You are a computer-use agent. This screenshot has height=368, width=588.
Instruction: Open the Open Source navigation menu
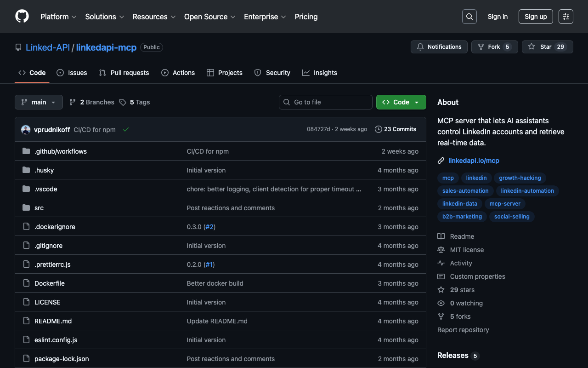[x=209, y=17]
